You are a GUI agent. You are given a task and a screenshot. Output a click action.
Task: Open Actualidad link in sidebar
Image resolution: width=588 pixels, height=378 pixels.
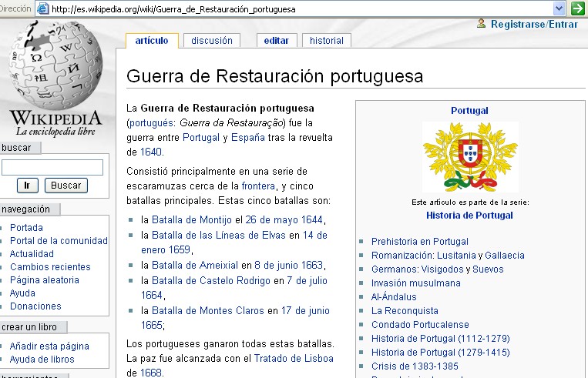(x=32, y=253)
